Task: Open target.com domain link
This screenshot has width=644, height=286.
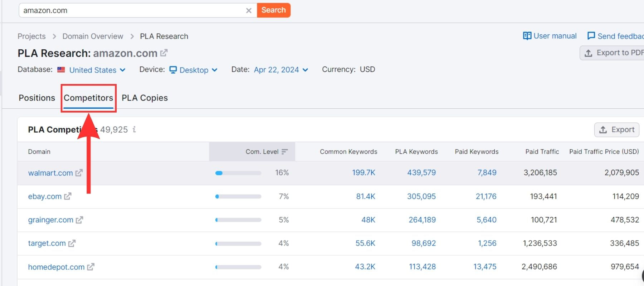Action: point(47,243)
